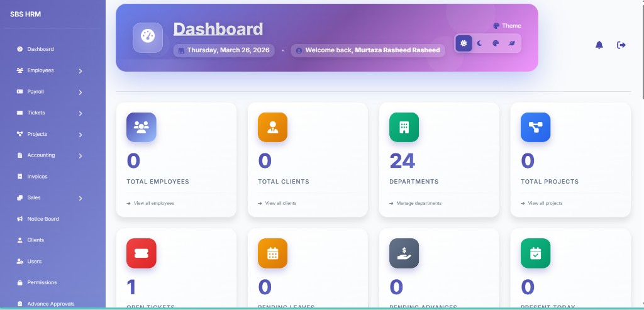Choose the color palette theme option
644x310 pixels.
496,43
